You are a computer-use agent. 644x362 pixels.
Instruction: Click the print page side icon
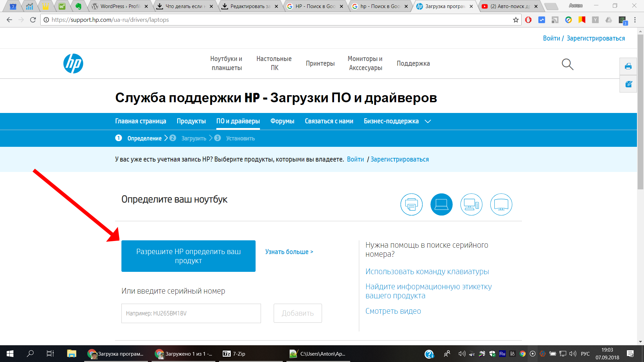628,66
